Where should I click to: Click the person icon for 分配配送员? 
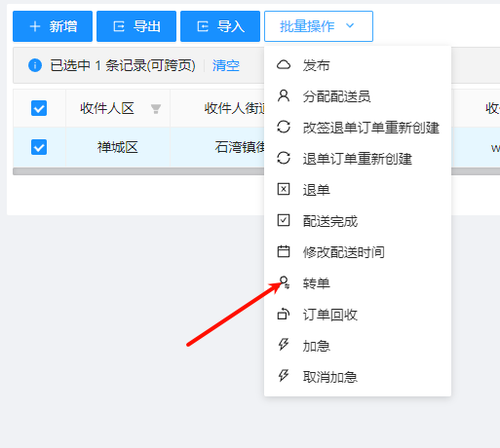[284, 96]
